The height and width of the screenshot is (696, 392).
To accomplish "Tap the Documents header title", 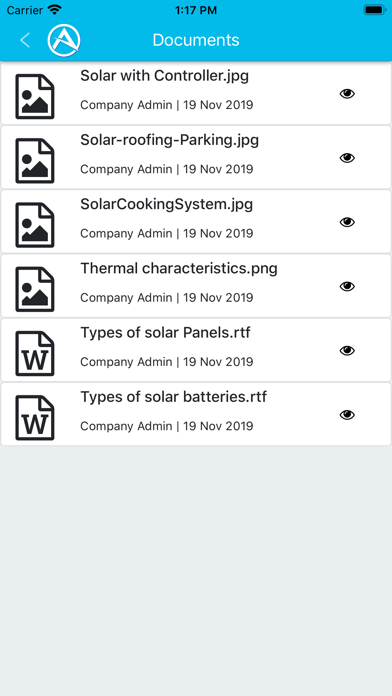I will pos(196,40).
